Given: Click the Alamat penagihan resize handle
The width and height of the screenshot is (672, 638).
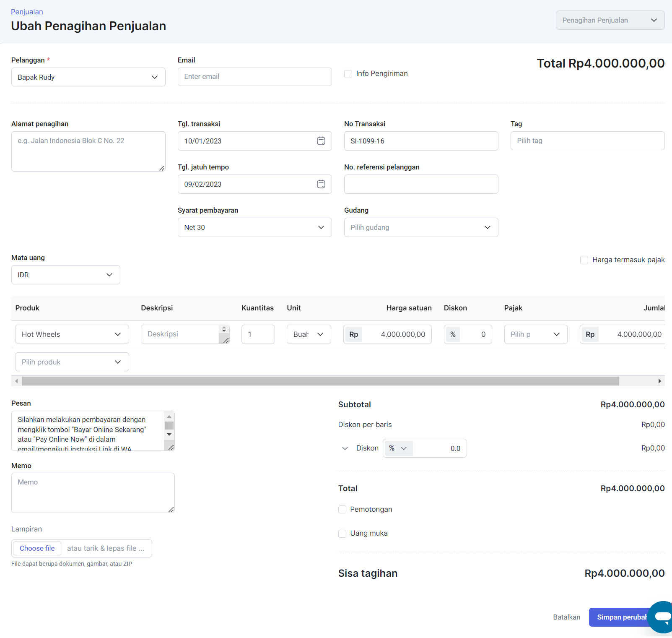Looking at the screenshot, I should click(162, 168).
